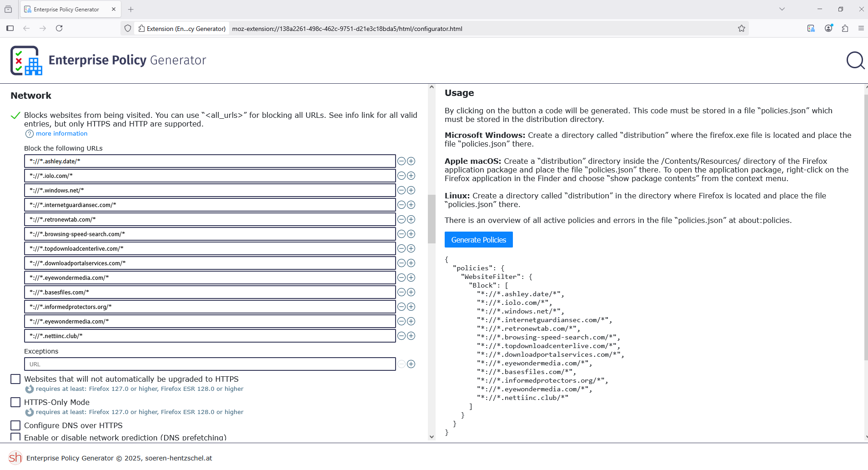Remove the nettiinc.club URL row
Image resolution: width=868 pixels, height=470 pixels.
pos(401,336)
